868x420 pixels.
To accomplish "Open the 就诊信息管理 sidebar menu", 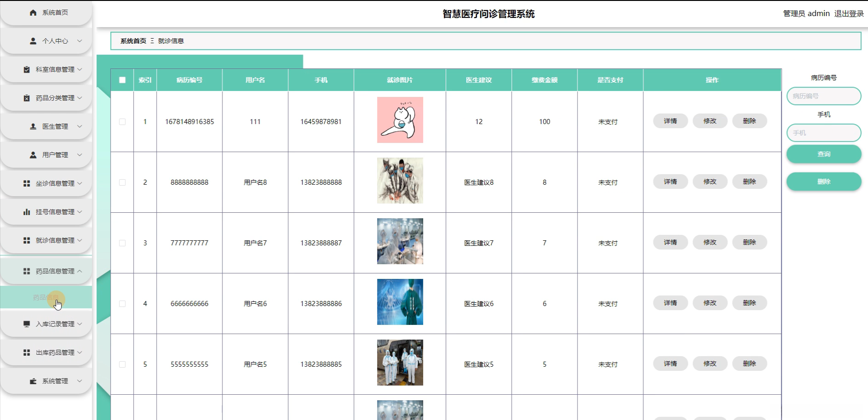I will pyautogui.click(x=46, y=240).
